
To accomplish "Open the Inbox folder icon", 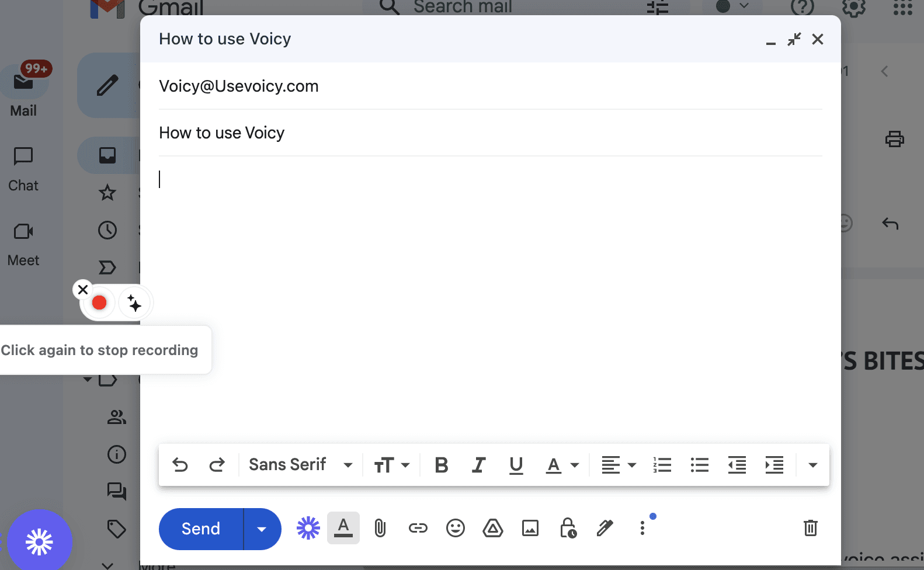I will (x=107, y=155).
